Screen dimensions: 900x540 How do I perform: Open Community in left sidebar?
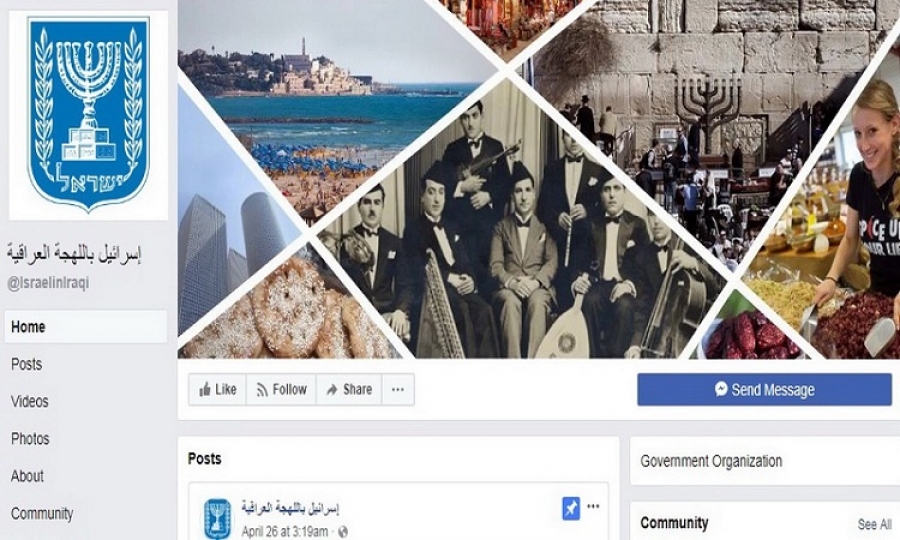point(42,514)
